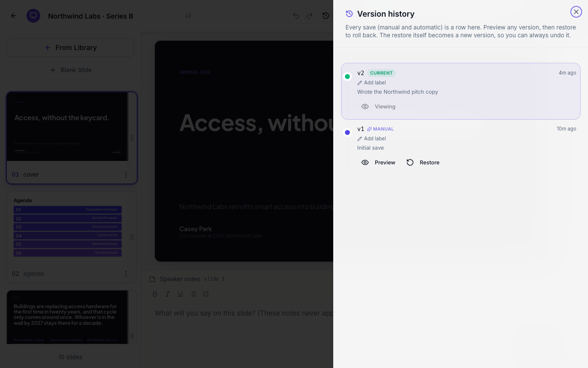Click the Version history heading icon

349,14
